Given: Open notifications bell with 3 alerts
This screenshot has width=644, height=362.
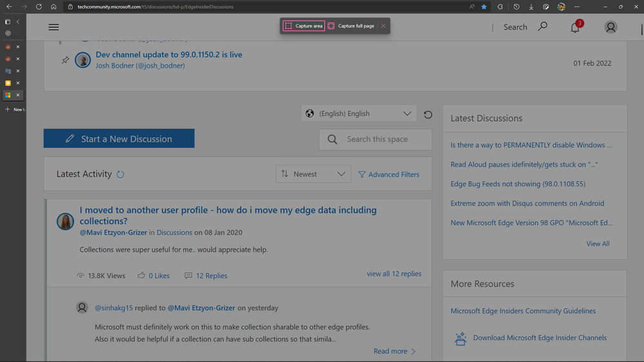Looking at the screenshot, I should 576,27.
